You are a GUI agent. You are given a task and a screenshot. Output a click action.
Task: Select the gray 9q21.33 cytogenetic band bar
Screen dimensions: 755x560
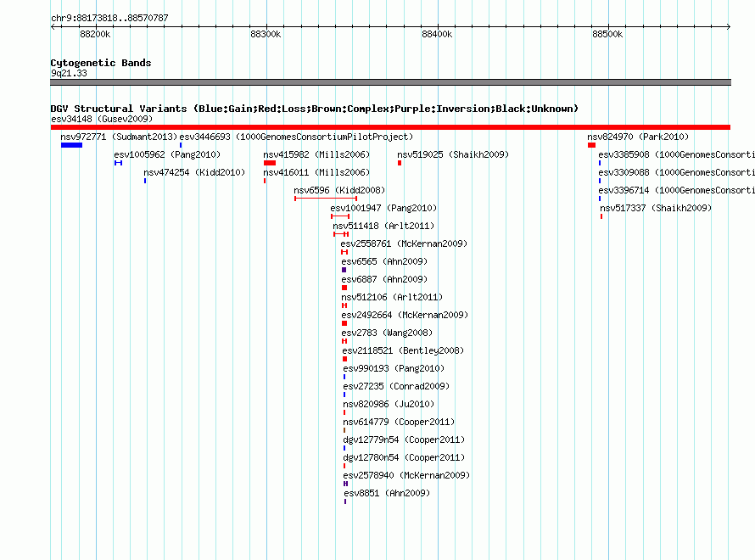coord(390,82)
